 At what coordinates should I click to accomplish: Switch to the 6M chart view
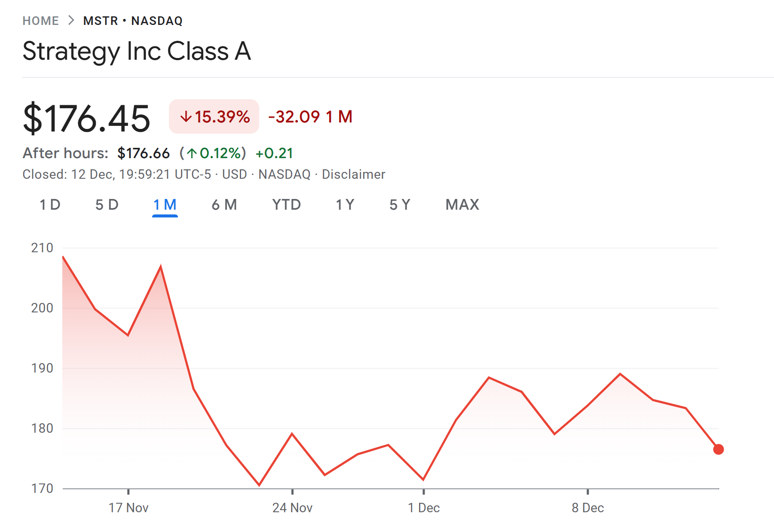pos(223,205)
